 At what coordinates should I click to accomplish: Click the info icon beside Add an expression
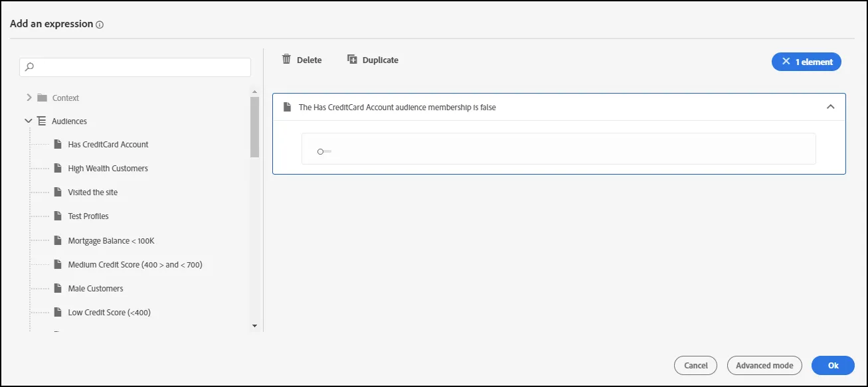click(100, 25)
